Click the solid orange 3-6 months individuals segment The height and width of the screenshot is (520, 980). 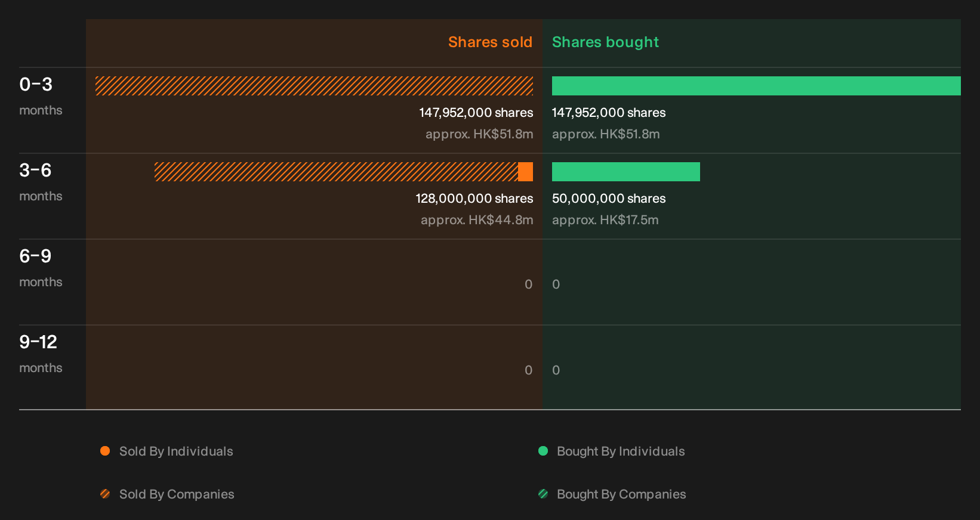(x=526, y=172)
